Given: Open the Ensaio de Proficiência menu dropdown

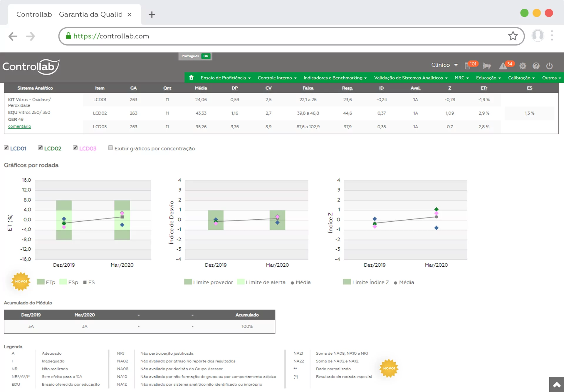Looking at the screenshot, I should [x=225, y=78].
